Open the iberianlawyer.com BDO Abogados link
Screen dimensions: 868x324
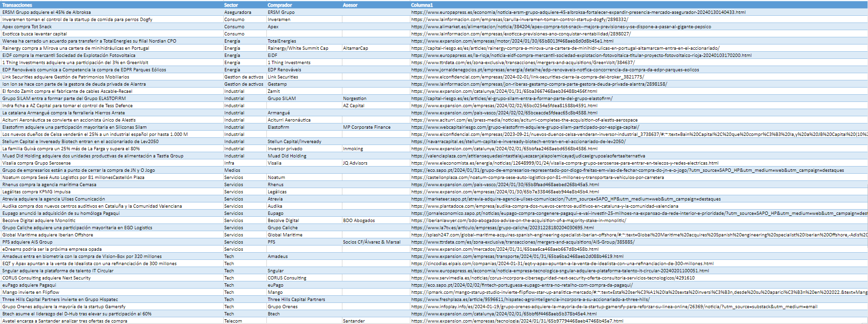click(518, 220)
